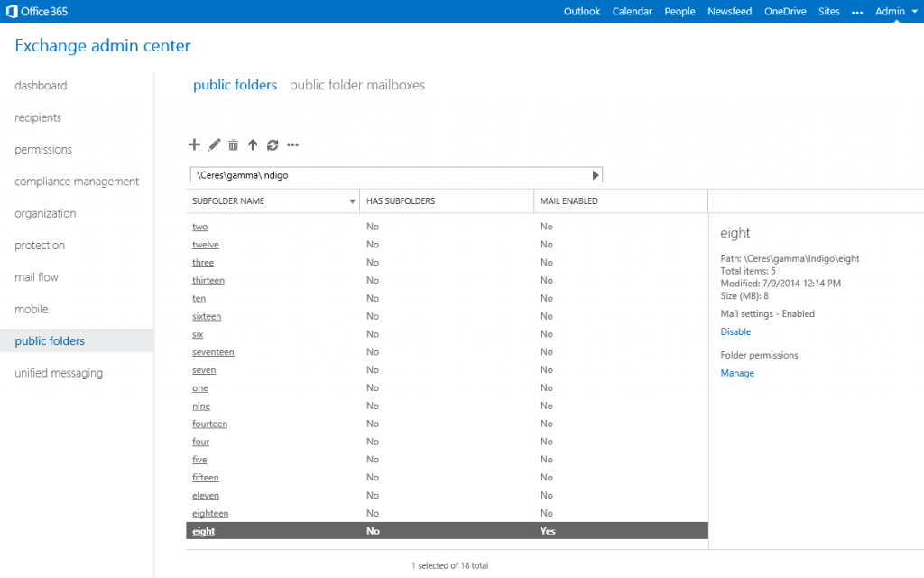The image size is (924, 578).
Task: Select recipients in the left sidebar
Action: pyautogui.click(x=38, y=117)
